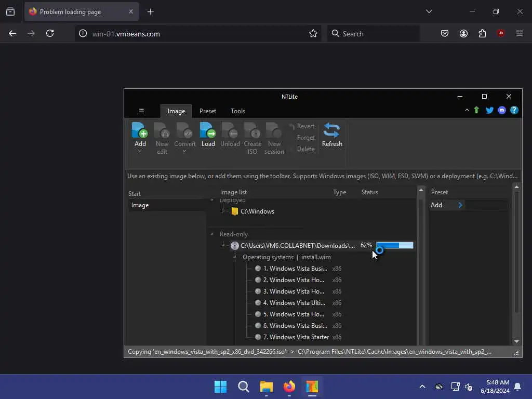
Task: Switch to the Preset ribbon tab
Action: [x=208, y=111]
